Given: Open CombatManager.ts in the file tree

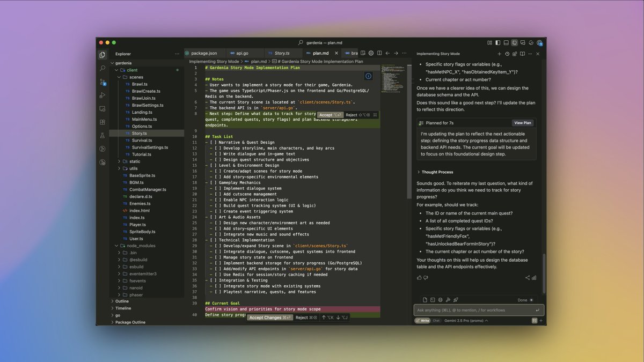Looking at the screenshot, I should click(147, 189).
